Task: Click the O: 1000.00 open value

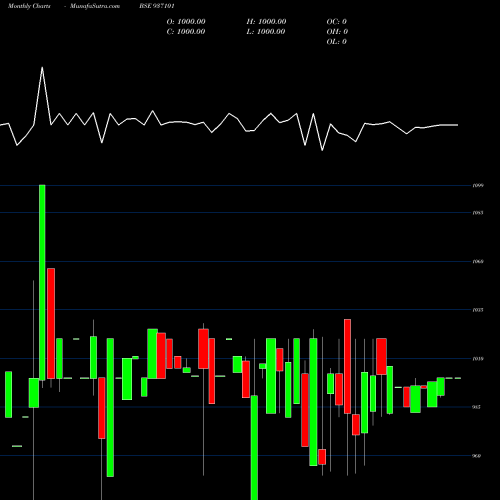Action: [x=186, y=22]
